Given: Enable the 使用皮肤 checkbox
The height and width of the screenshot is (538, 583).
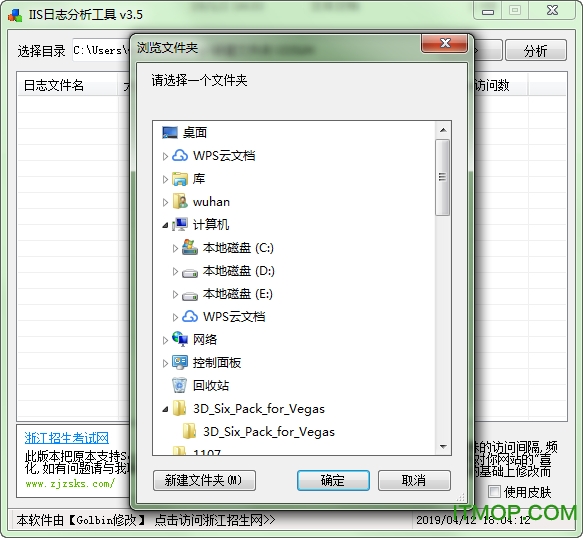Looking at the screenshot, I should (x=494, y=492).
